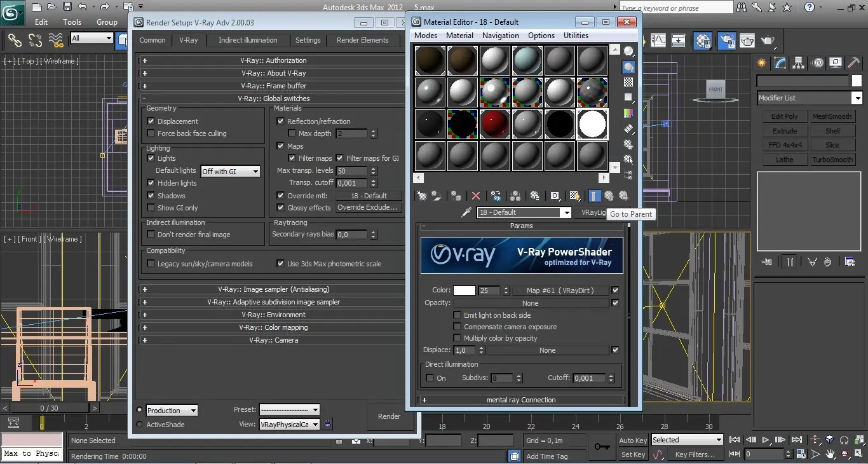Open Default lights dropdown
Image resolution: width=868 pixels, height=464 pixels.
(231, 172)
